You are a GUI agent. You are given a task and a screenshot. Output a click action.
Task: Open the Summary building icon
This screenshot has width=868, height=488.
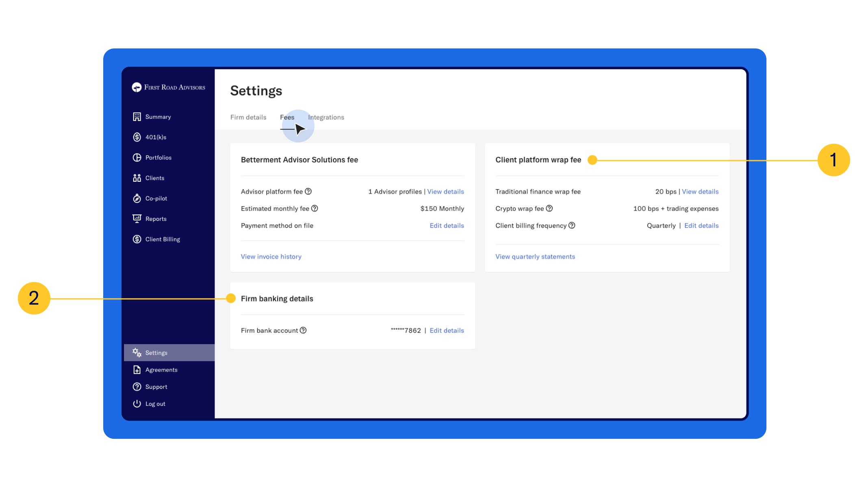click(137, 117)
